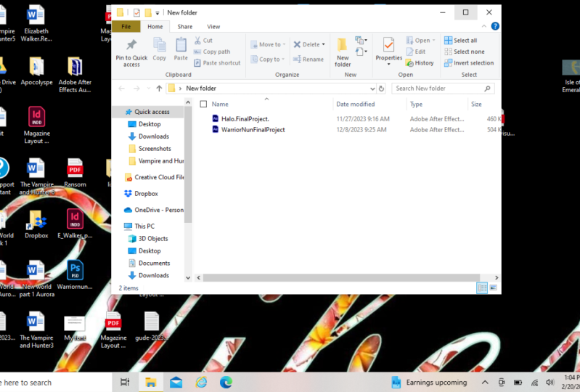
Task: Expand the Delete dropdown arrow
Action: click(x=322, y=44)
